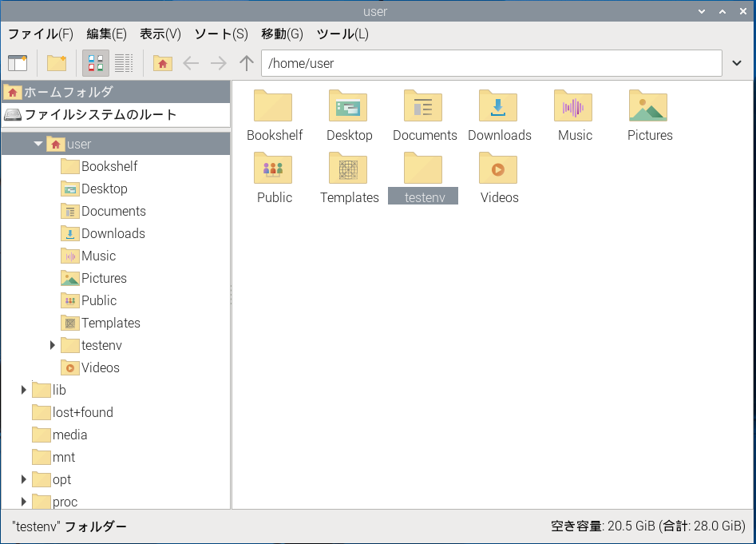Image resolution: width=756 pixels, height=544 pixels.
Task: Select Documents folder icon in main pane
Action: coord(423,107)
